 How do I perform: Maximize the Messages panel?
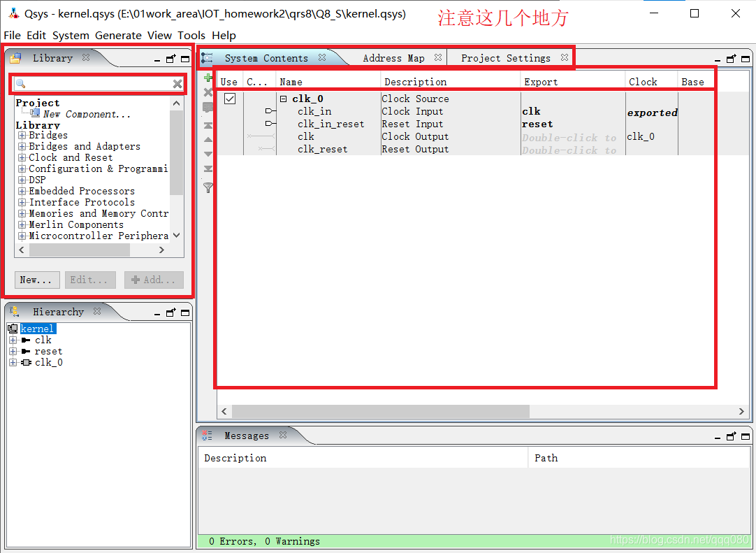746,436
